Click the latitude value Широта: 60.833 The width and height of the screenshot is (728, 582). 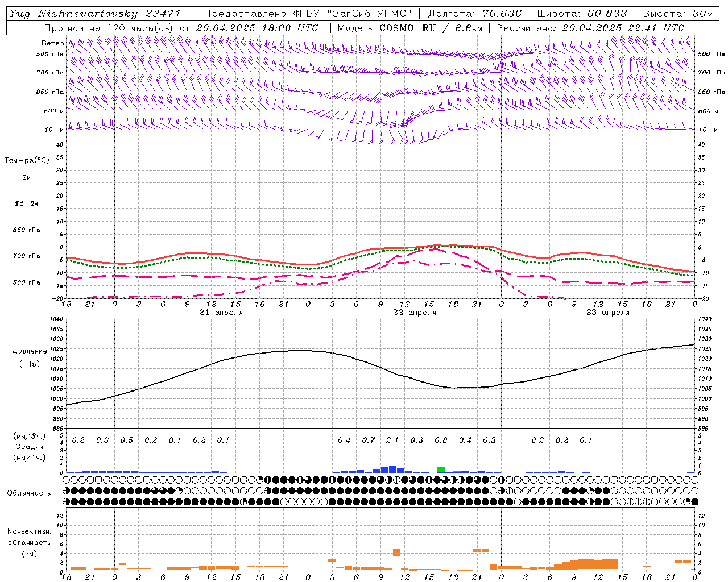click(x=582, y=14)
